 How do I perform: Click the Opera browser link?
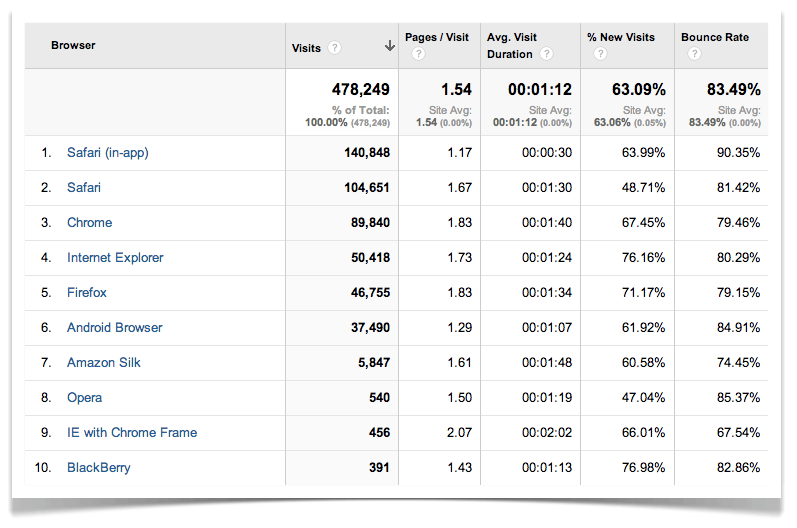[x=84, y=398]
